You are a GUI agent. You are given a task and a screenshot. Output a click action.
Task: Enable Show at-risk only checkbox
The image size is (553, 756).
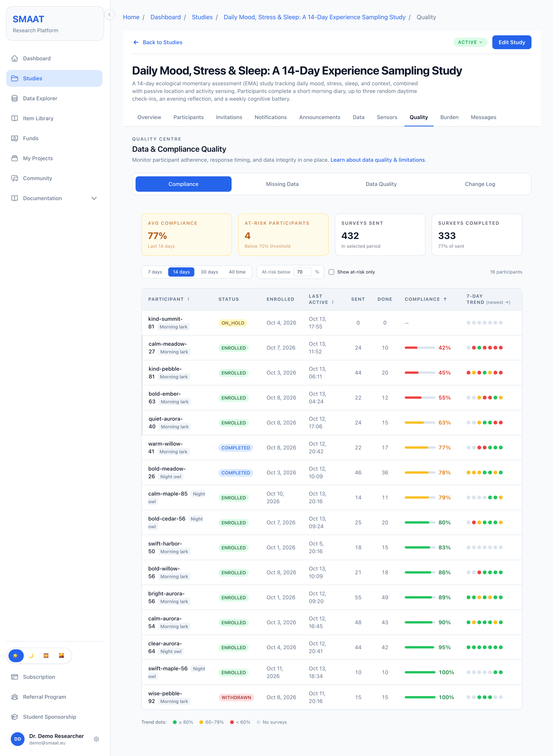click(331, 272)
